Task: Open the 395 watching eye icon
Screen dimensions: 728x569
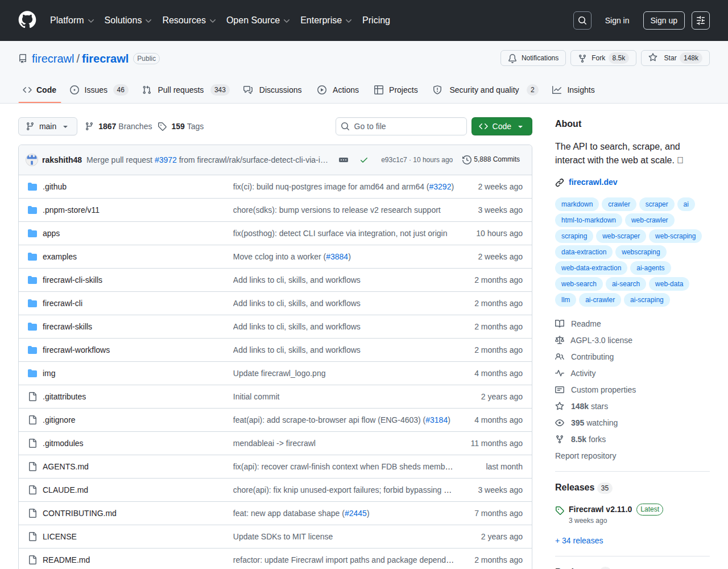Action: [x=560, y=423]
